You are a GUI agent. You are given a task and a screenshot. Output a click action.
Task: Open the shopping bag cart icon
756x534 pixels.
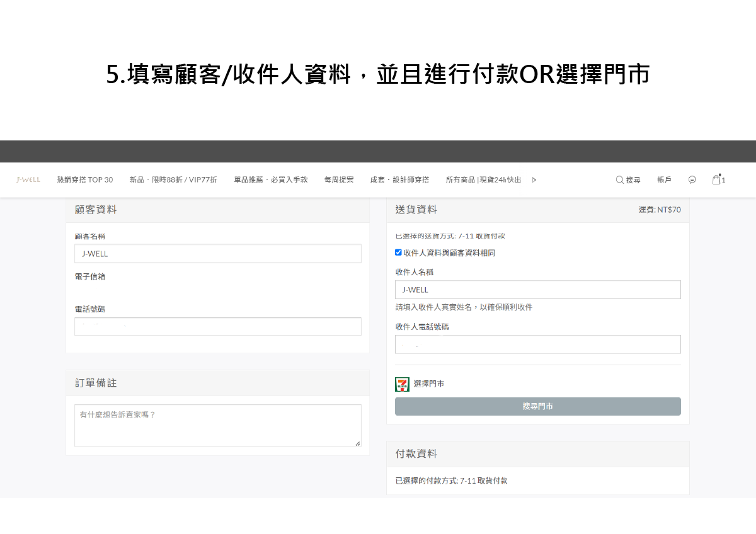[716, 180]
